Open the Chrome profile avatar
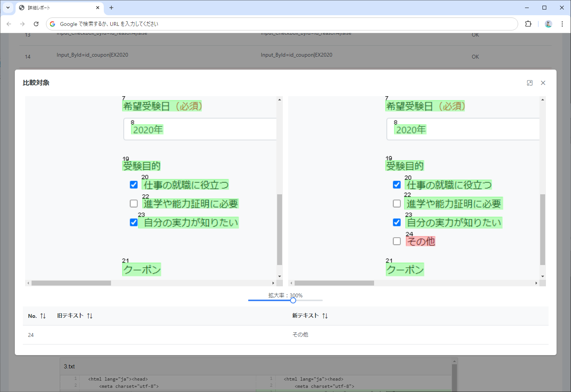Viewport: 571px width, 392px height. pyautogui.click(x=548, y=24)
